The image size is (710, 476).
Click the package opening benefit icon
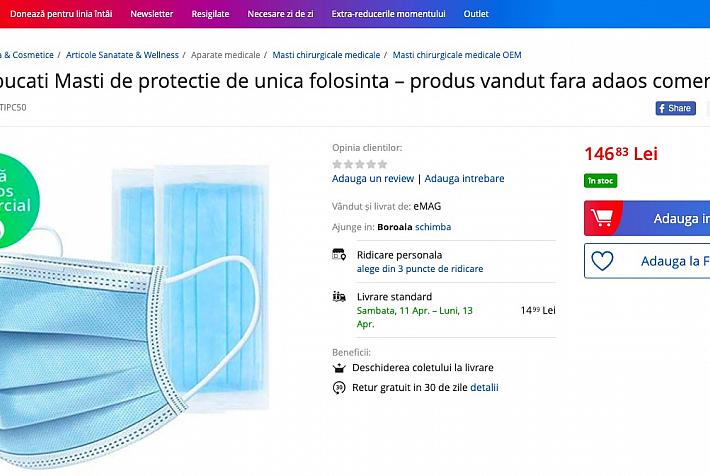[339, 368]
